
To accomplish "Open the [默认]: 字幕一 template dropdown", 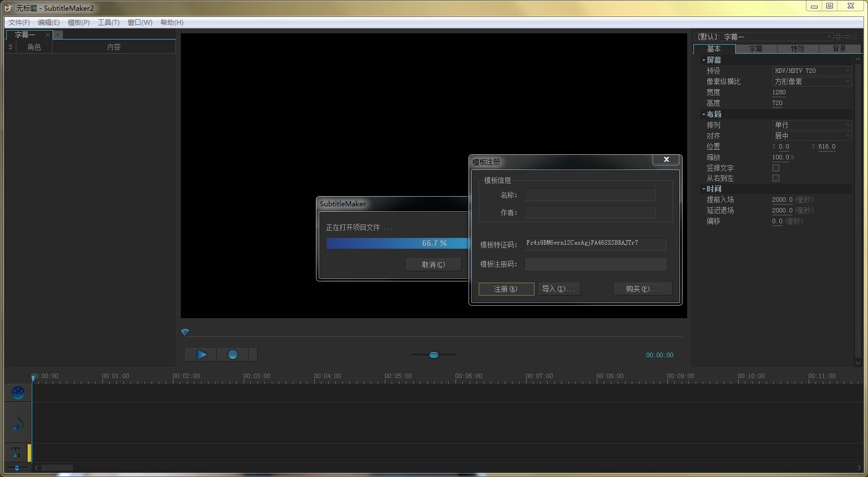I will coord(764,37).
